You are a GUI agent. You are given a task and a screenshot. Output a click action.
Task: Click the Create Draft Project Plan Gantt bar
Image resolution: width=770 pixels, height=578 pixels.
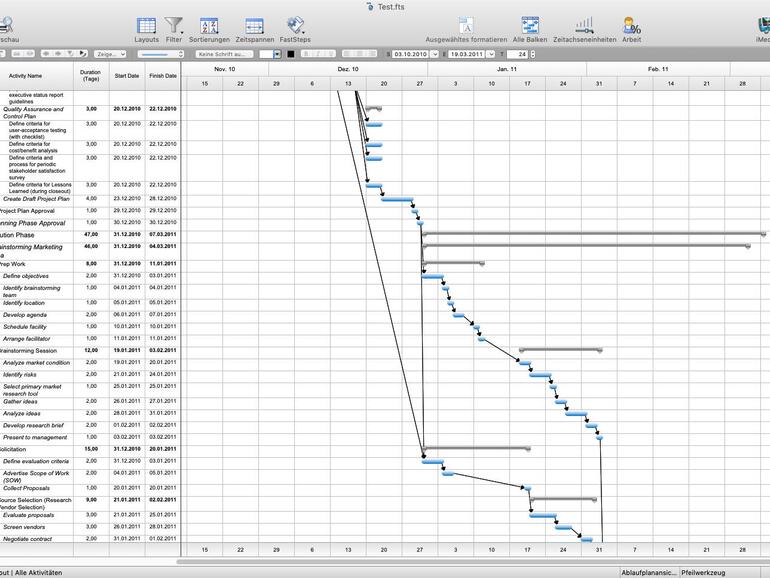pyautogui.click(x=397, y=199)
